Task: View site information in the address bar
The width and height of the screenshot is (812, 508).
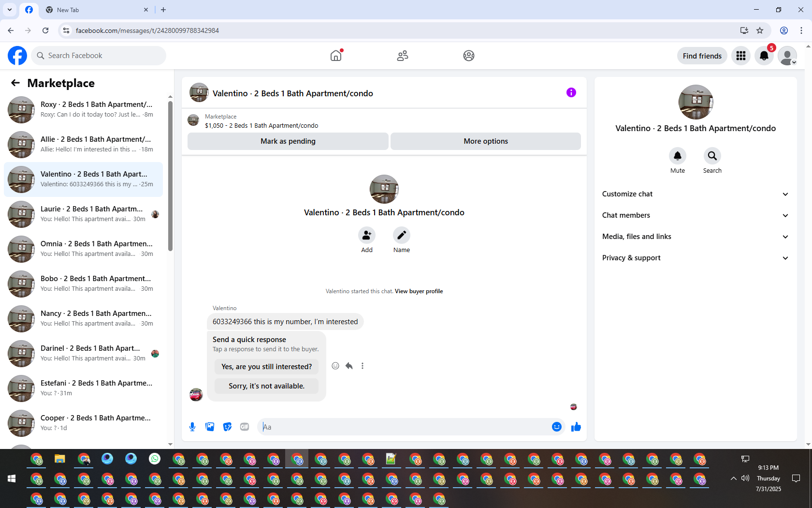Action: [67, 30]
